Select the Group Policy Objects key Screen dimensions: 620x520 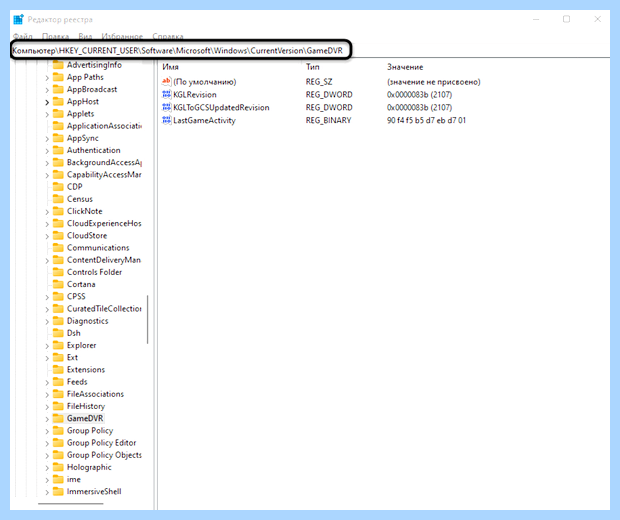coord(104,455)
